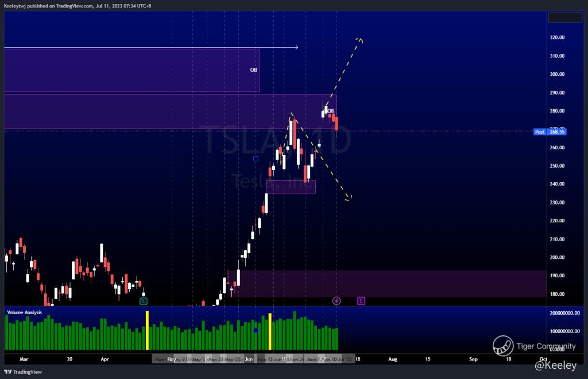Click the 210.00 price axis label
The height and width of the screenshot is (379, 588).
[x=557, y=239]
